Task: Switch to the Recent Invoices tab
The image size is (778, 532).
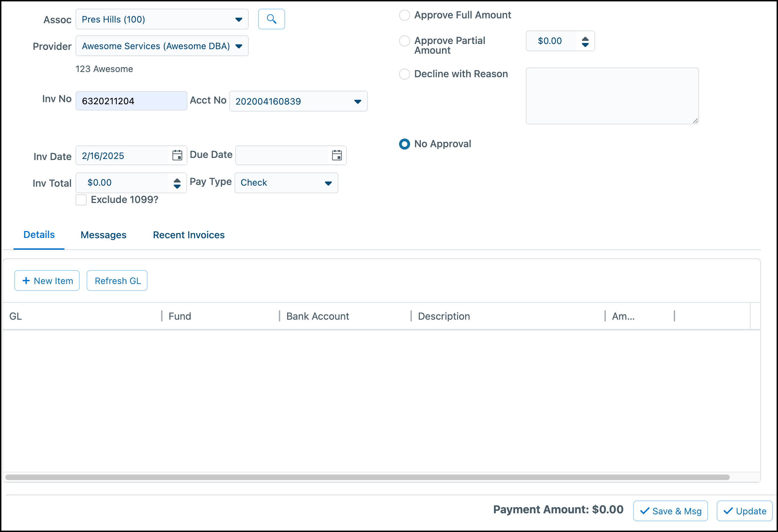Action: (188, 235)
